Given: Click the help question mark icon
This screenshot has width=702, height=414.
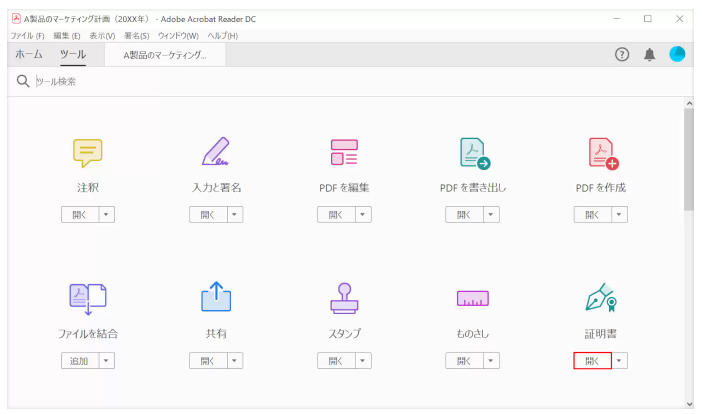Looking at the screenshot, I should (x=622, y=54).
